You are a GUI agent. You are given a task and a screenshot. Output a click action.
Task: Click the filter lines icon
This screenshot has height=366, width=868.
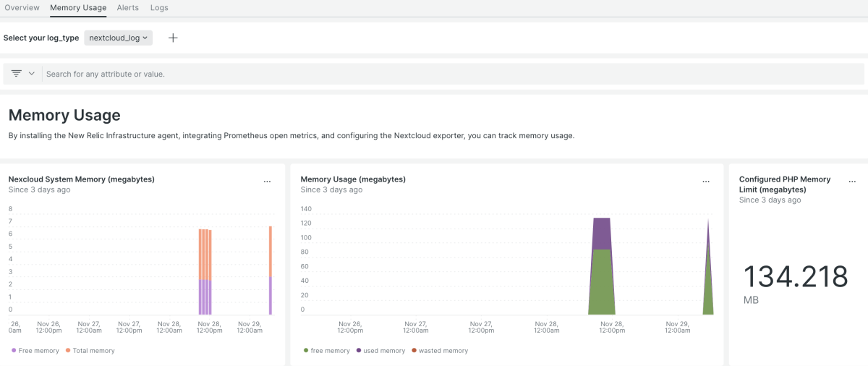coord(17,74)
